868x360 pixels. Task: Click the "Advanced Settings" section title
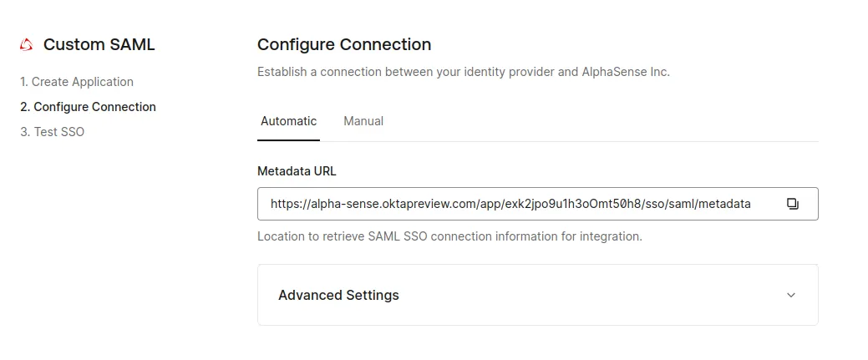coord(338,295)
